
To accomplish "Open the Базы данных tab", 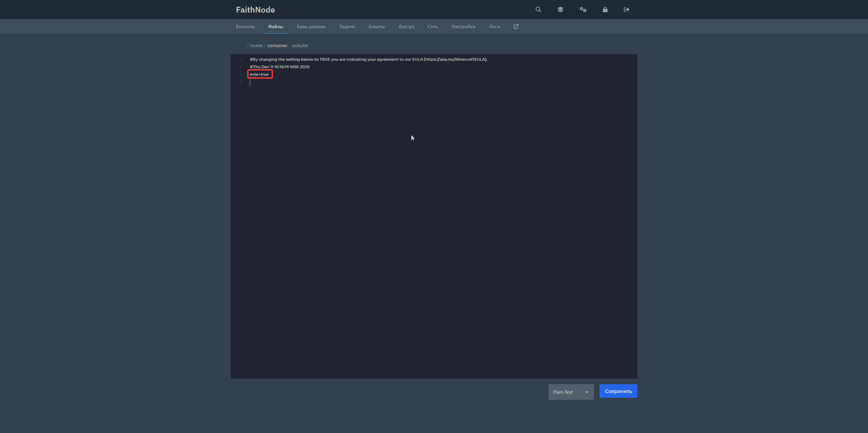I will (311, 26).
